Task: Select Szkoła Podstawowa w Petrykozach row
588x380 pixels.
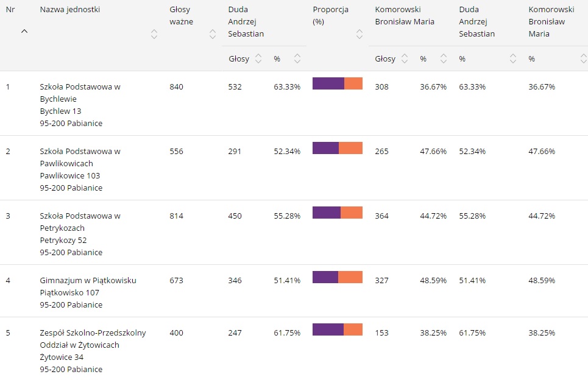Action: point(80,222)
